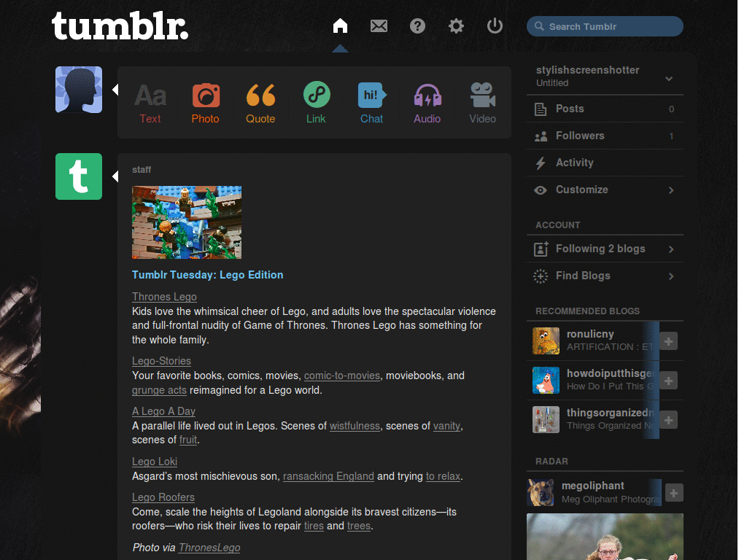Expand the Find Blogs chevron
The width and height of the screenshot is (747, 560).
tap(671, 276)
